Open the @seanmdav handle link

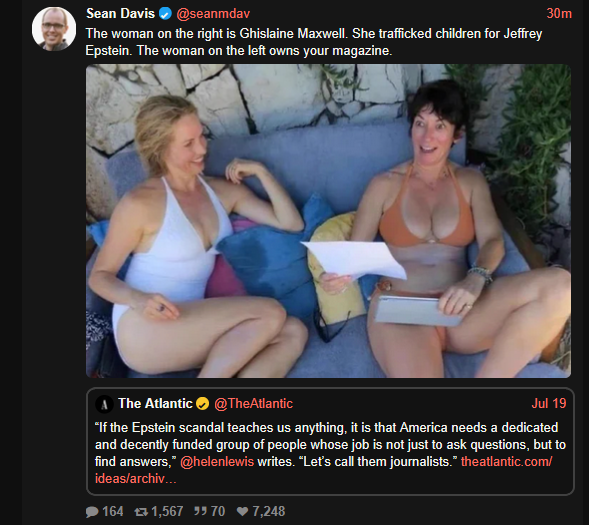(x=213, y=14)
